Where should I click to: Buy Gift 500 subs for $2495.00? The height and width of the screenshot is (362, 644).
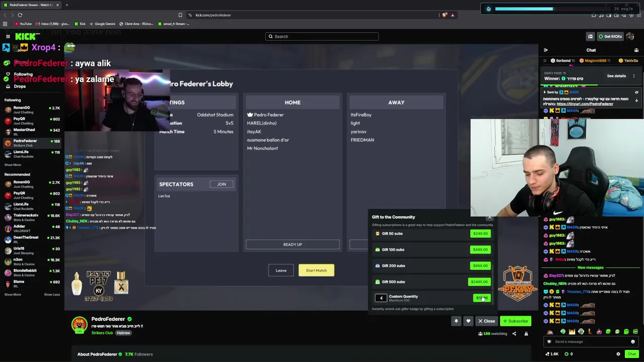click(x=479, y=282)
